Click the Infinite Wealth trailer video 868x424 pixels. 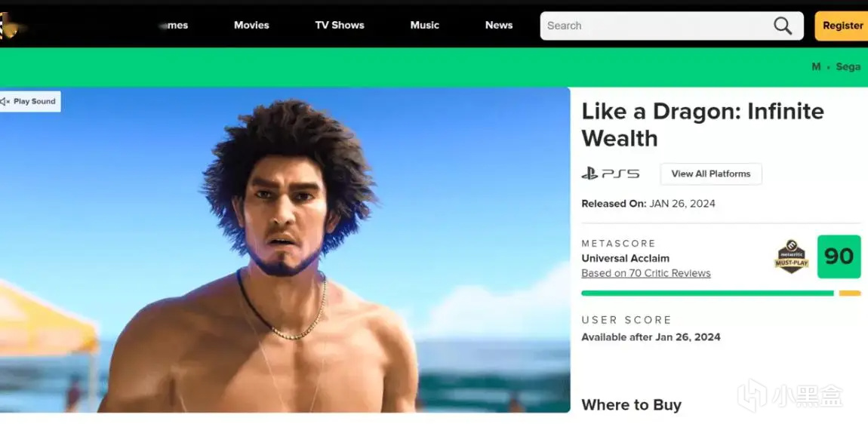click(285, 250)
